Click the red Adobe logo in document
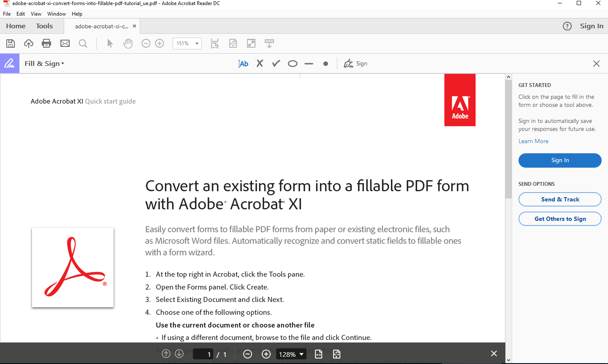The height and width of the screenshot is (364, 608). (460, 100)
